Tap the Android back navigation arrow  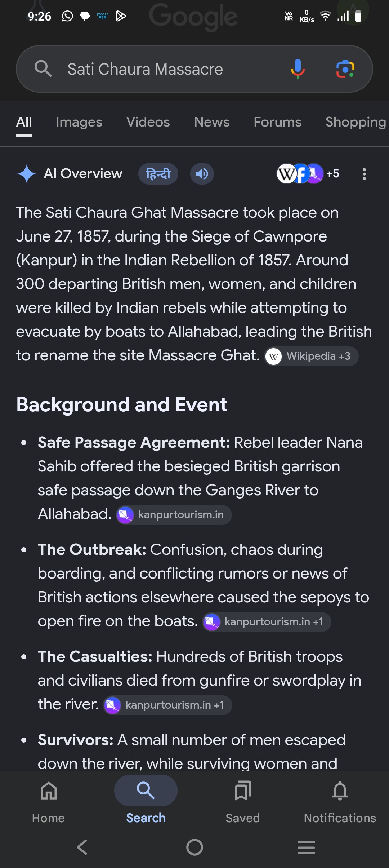(x=82, y=847)
